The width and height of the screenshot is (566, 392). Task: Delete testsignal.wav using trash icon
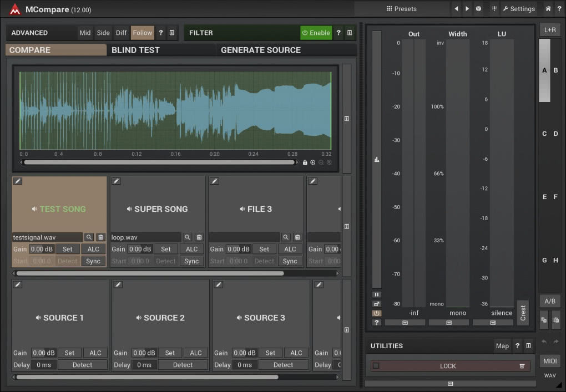[100, 237]
